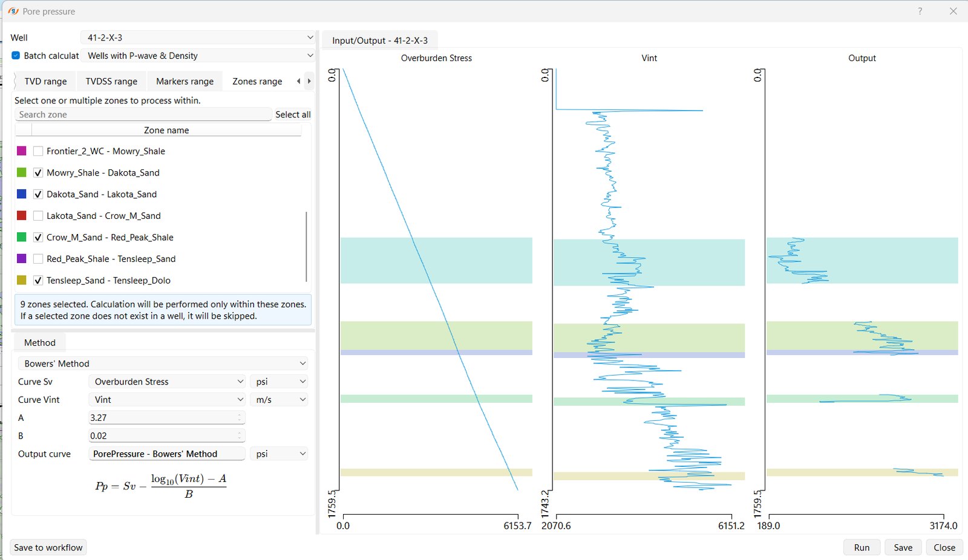This screenshot has height=560, width=968.
Task: Click the blue Dakota_Sand zone color swatch
Action: click(x=22, y=194)
